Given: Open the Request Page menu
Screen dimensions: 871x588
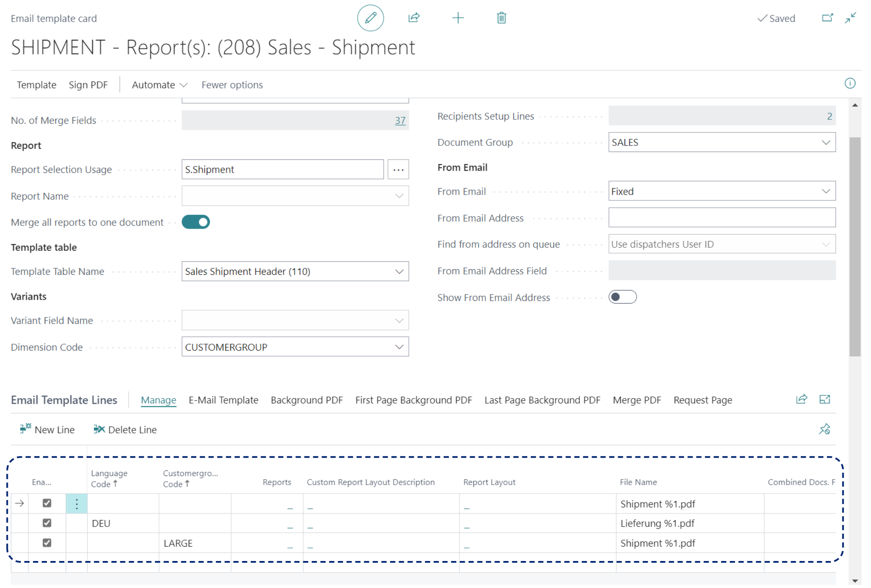Looking at the screenshot, I should point(703,400).
